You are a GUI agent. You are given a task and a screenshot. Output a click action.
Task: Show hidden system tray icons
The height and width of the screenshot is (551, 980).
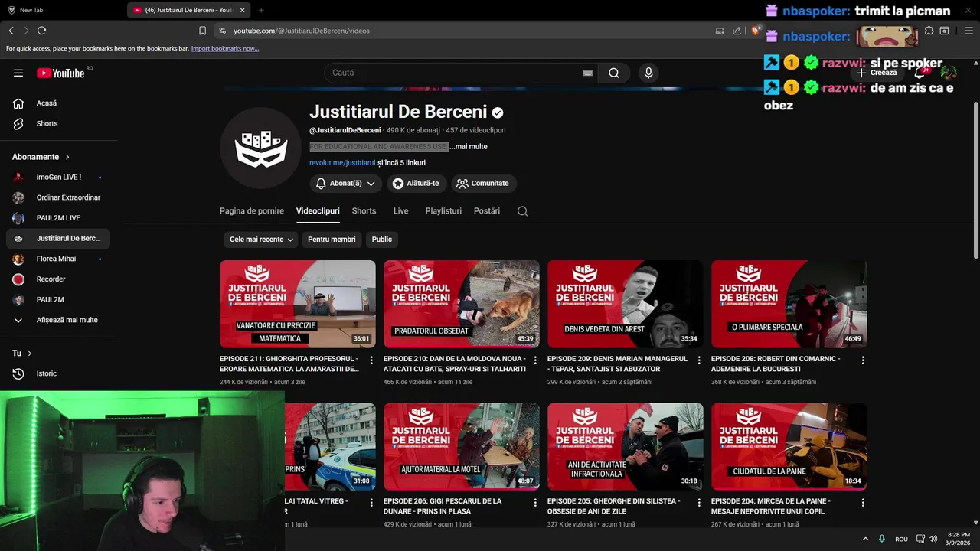(866, 539)
